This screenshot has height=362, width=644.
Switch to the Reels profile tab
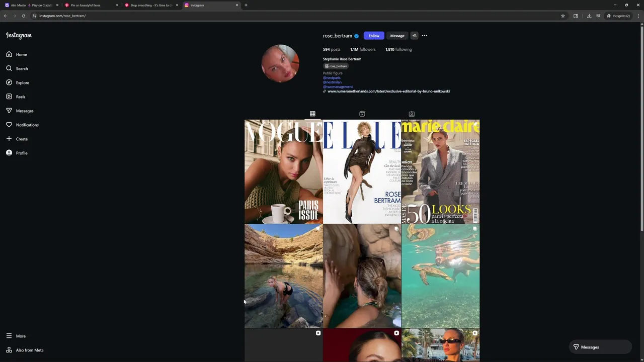(362, 114)
